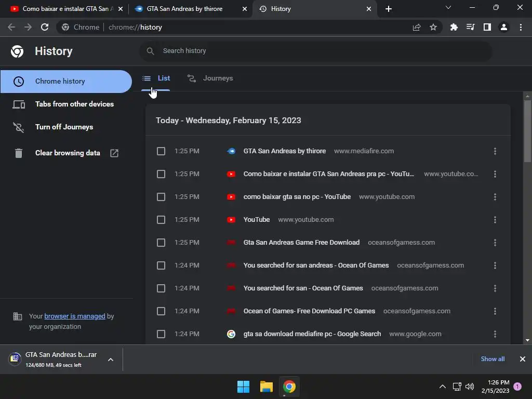The image size is (532, 399).
Task: Check the box for 'Gta San Andreas Game Free Download'
Action: coord(161,243)
